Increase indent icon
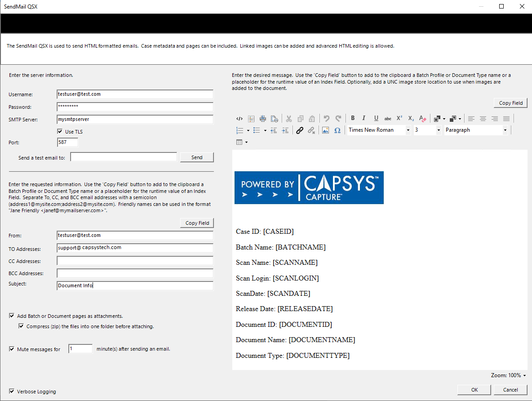The width and height of the screenshot is (532, 401). coord(285,130)
